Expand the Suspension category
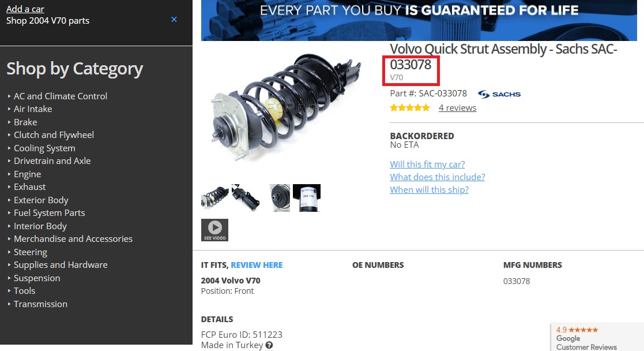Viewport: 644px width, 351px height. coord(36,278)
